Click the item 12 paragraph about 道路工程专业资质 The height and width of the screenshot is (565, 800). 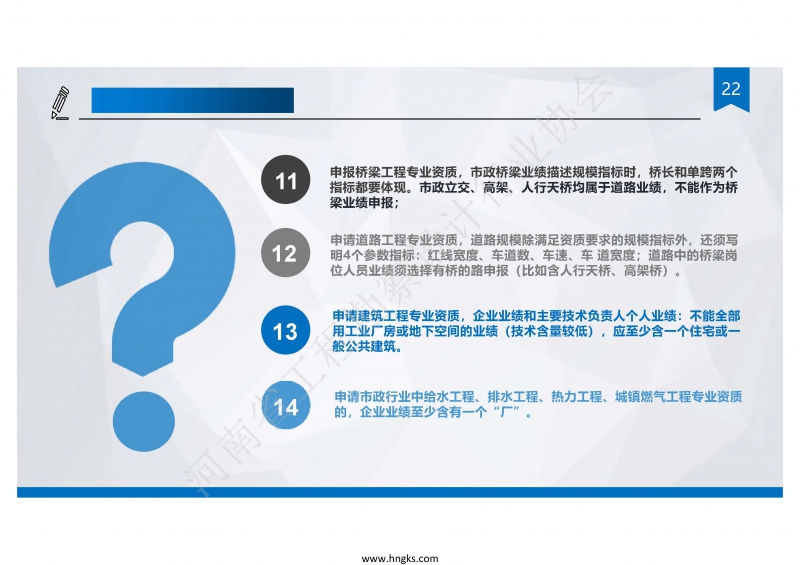click(535, 255)
